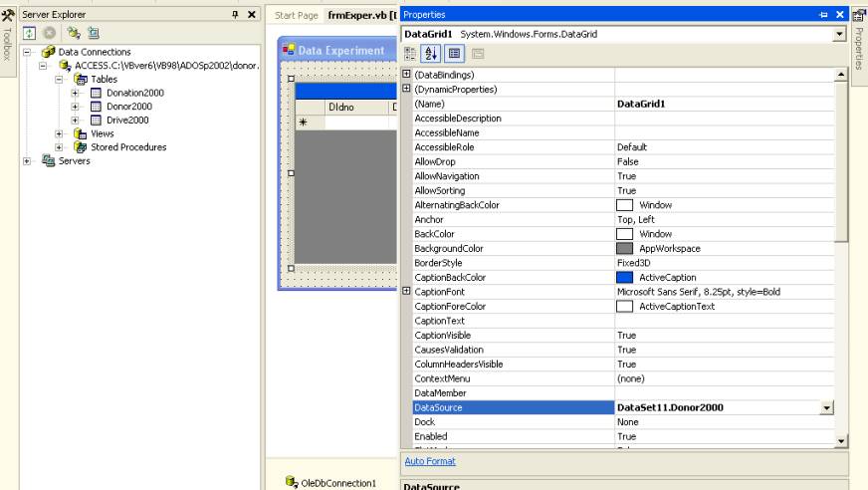Image resolution: width=868 pixels, height=490 pixels.
Task: Click the Properties page icon
Action: tap(454, 54)
